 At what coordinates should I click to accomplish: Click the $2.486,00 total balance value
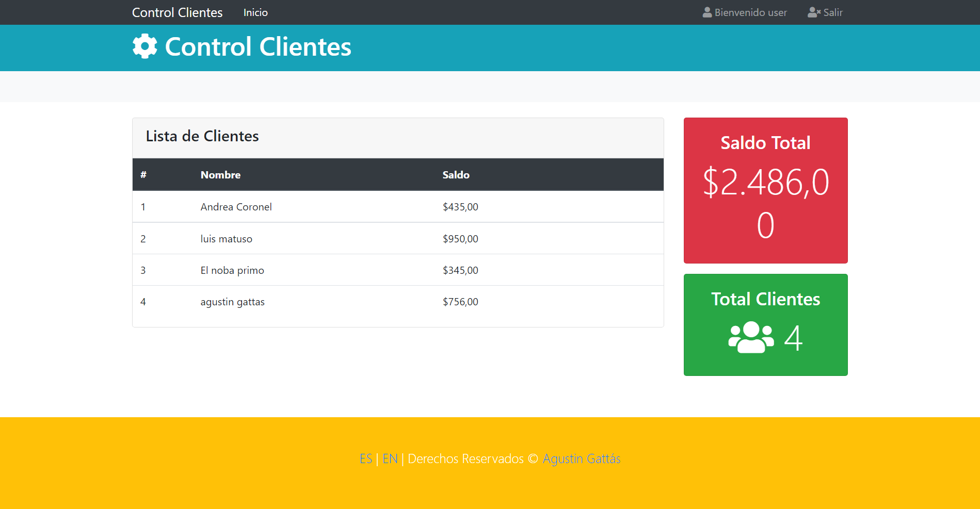pyautogui.click(x=766, y=203)
